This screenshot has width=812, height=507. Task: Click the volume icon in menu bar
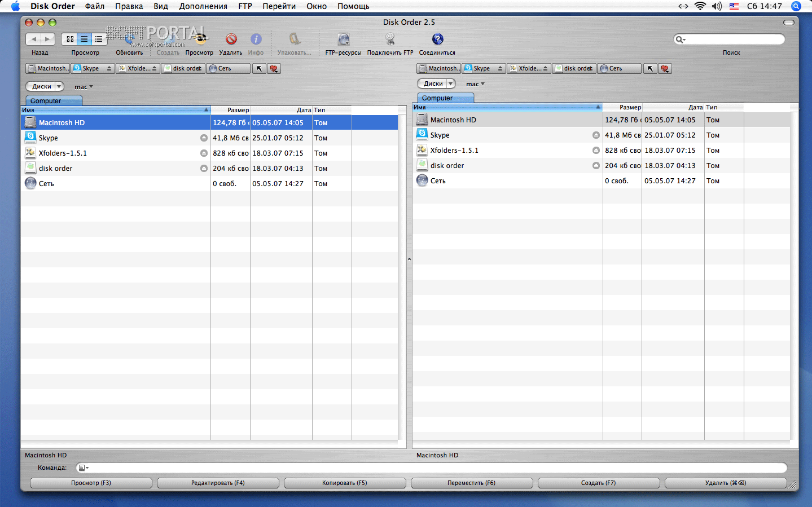(x=717, y=6)
